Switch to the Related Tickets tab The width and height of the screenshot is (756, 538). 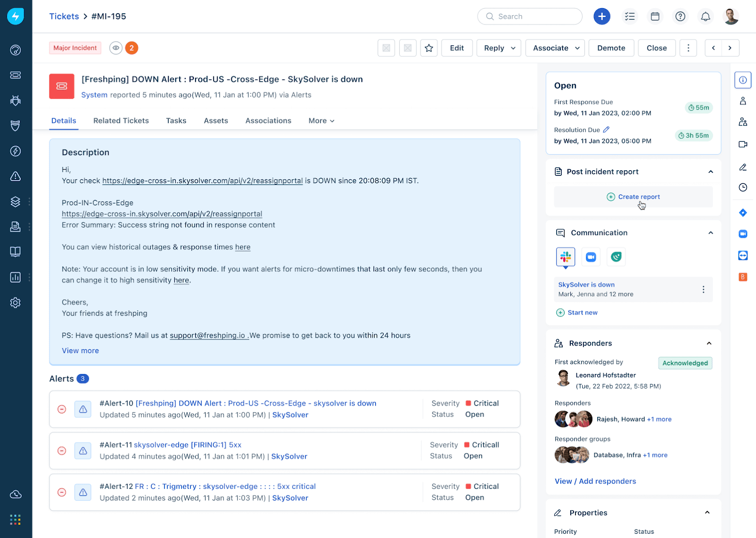coord(121,121)
